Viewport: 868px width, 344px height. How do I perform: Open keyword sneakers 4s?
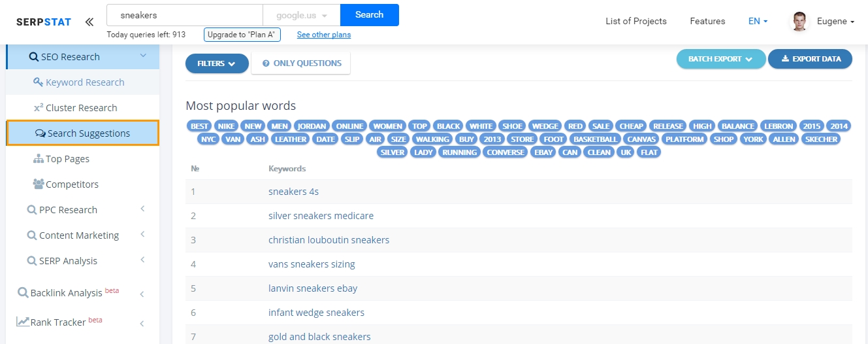coord(293,192)
